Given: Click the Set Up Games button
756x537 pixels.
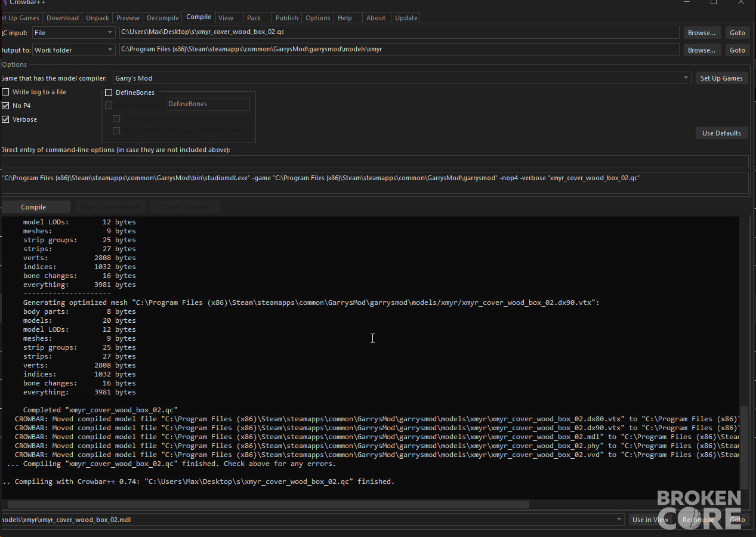Looking at the screenshot, I should click(x=721, y=78).
